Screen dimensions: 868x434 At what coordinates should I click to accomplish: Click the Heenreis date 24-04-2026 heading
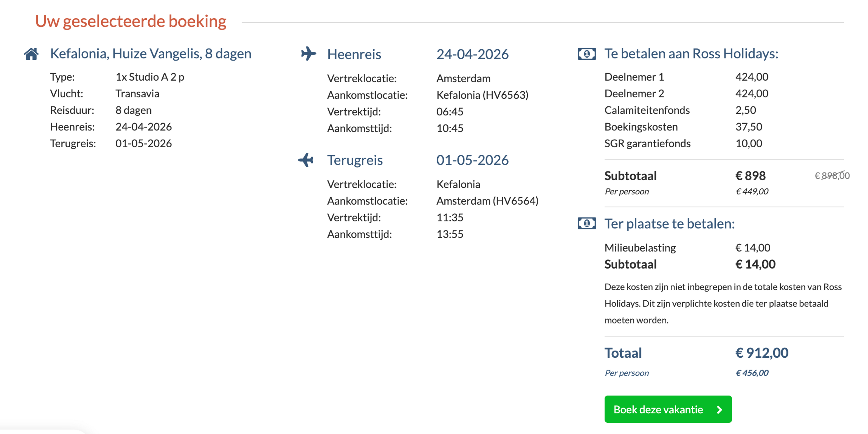pos(472,54)
